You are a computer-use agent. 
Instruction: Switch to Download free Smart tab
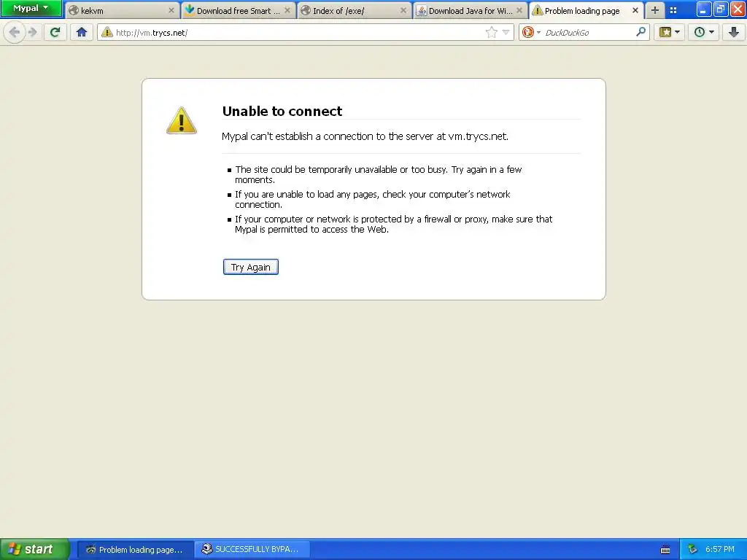[x=239, y=10]
